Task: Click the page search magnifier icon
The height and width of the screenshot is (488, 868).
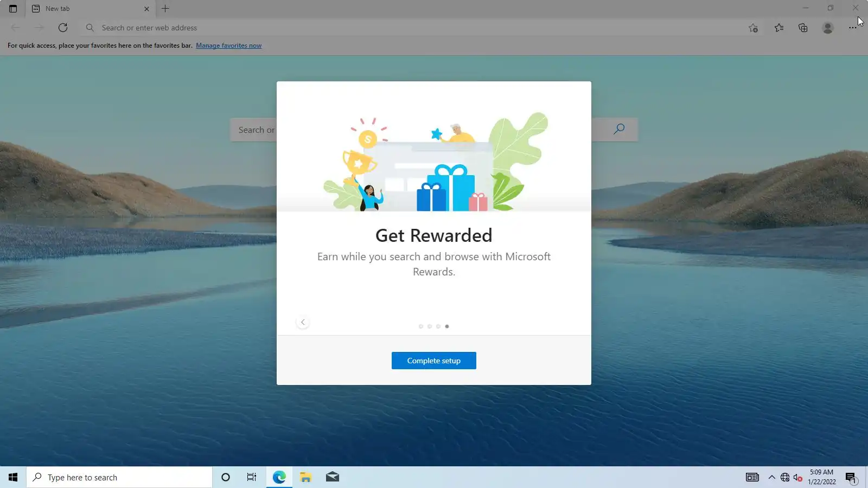Action: click(619, 129)
